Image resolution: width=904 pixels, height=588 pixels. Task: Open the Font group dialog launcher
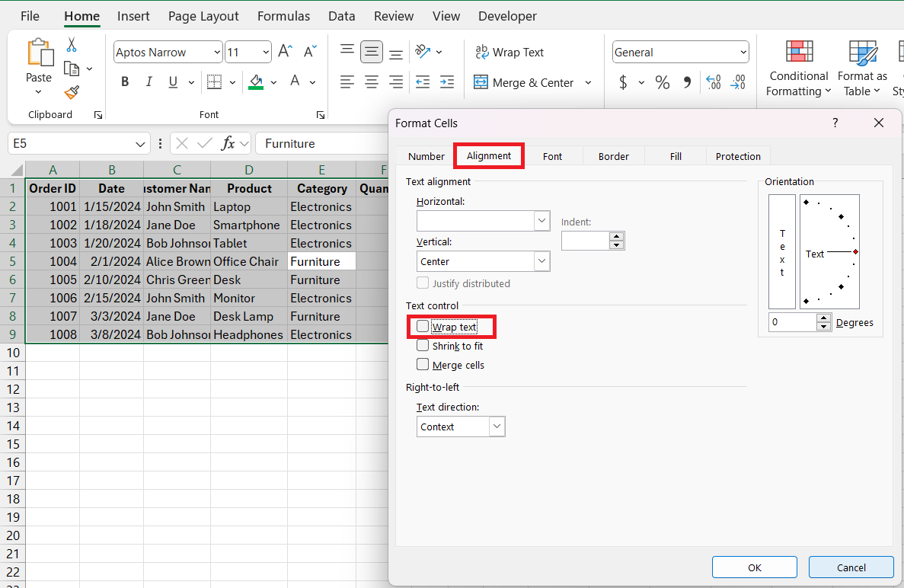tap(321, 115)
